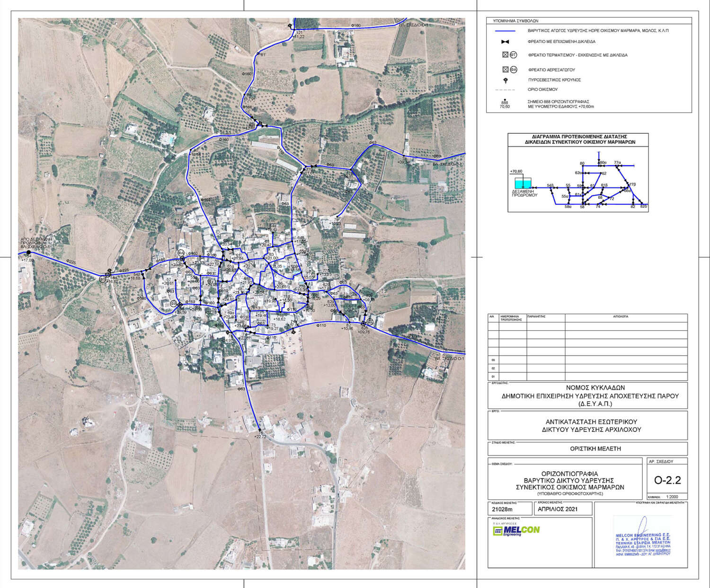Click 'ΔΕΞΑΜΕΝΗ ΠΡΟΔΡΟΜΟΥ' label under the tank
The height and width of the screenshot is (588, 710).
pyautogui.click(x=525, y=193)
